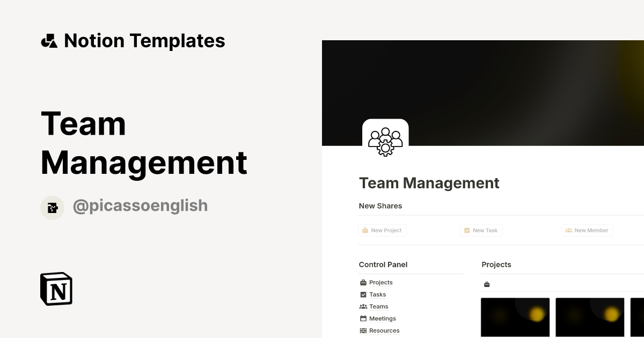
Task: Select the briefcase icon beside Projects
Action: 363,282
